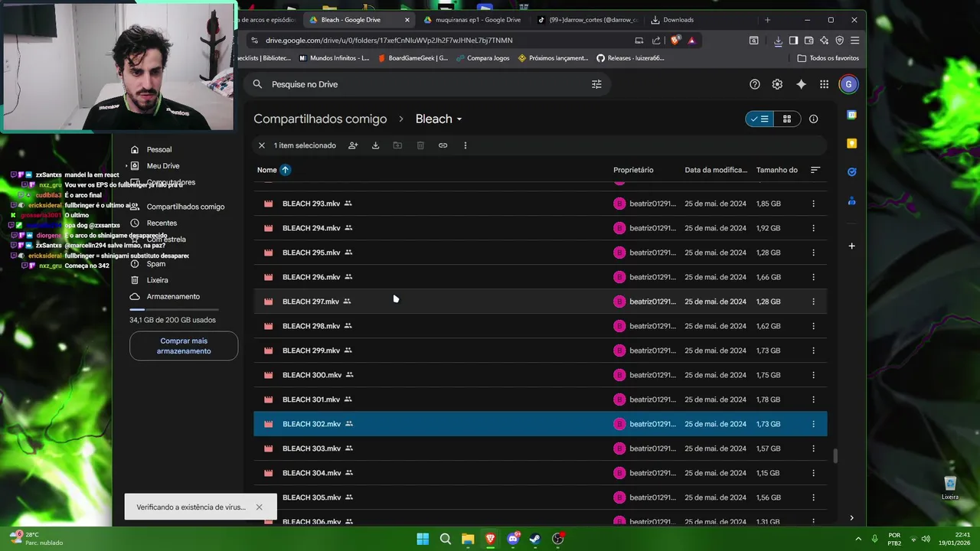
Task: Open Lixeira in sidebar
Action: pos(157,280)
